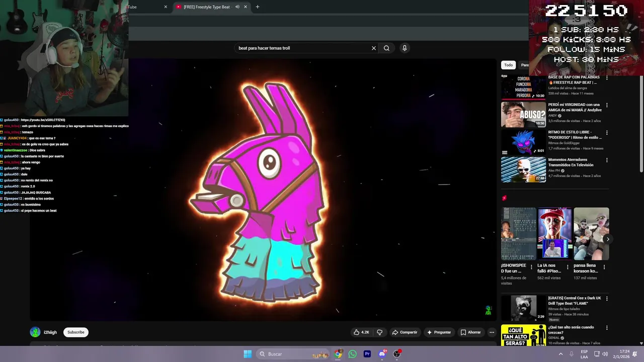
Task: Open options menu for BASE DE RAP CON PALABRAS video
Action: point(607,78)
